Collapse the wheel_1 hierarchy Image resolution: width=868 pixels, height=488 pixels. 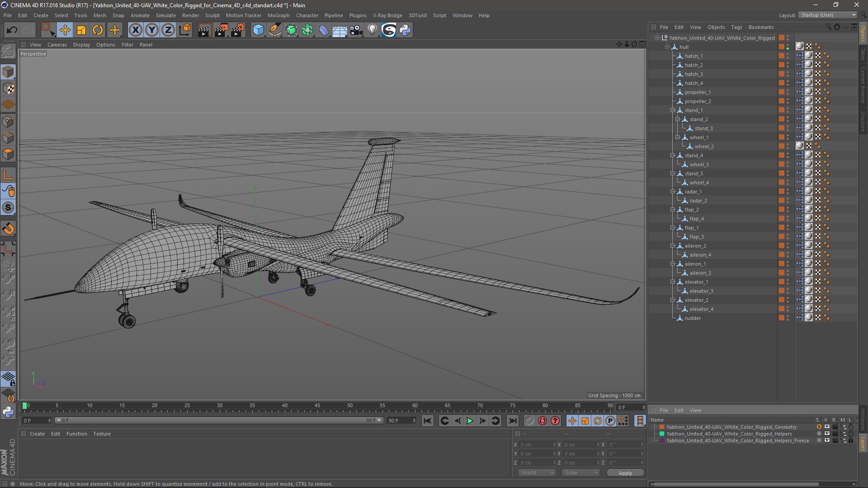tap(677, 137)
